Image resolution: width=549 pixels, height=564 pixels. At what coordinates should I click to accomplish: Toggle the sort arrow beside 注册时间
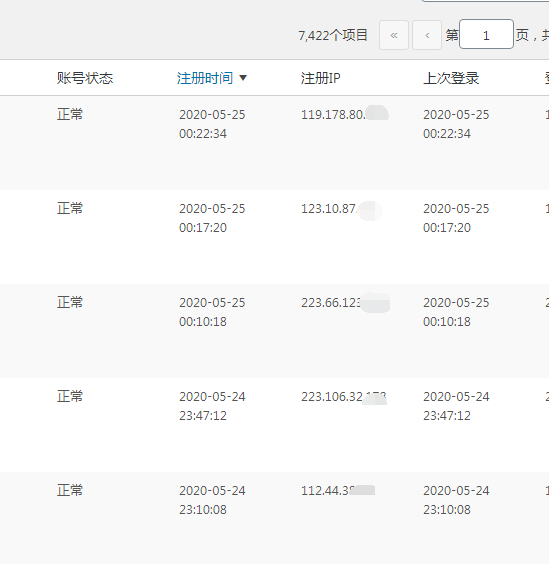pos(243,78)
